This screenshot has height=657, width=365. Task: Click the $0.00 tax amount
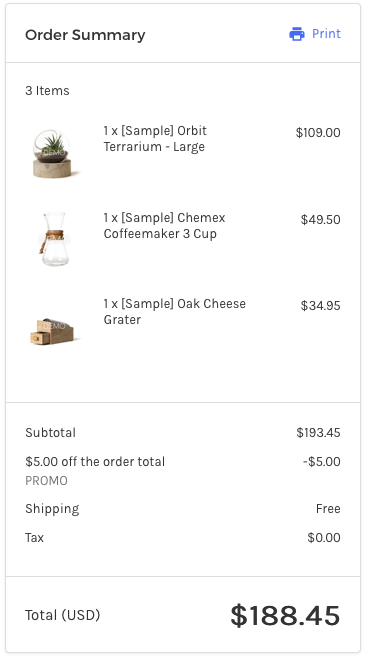point(324,538)
